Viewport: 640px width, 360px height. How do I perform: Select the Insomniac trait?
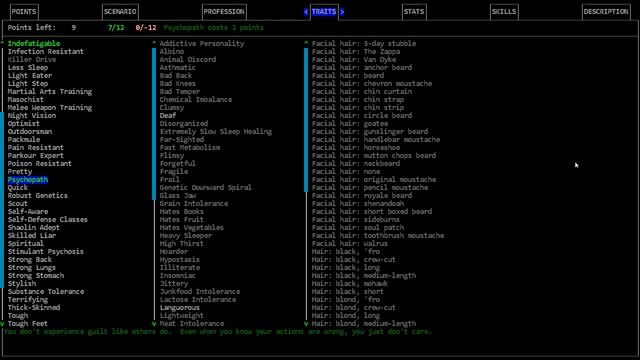(x=178, y=276)
